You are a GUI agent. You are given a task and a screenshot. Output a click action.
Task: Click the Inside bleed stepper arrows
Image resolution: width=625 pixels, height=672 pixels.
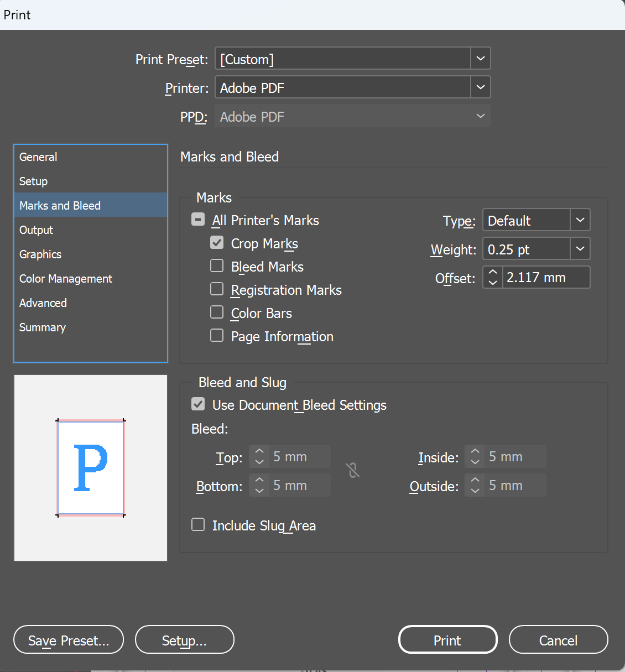pyautogui.click(x=475, y=457)
